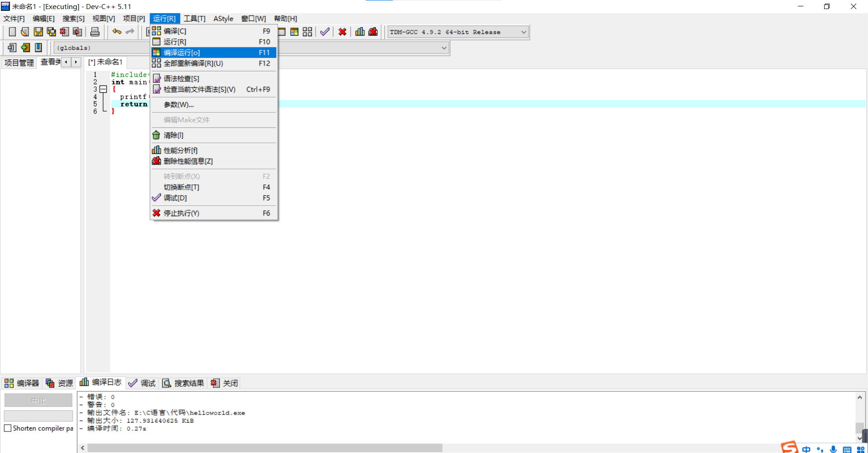Screen dimensions: 868x453
Task: Click the Redo arrow icon
Action: 130,32
